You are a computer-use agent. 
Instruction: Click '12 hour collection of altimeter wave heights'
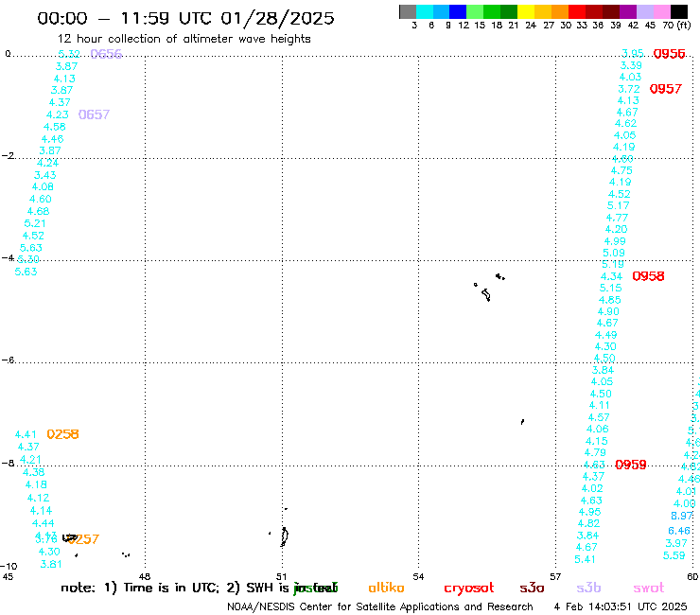[184, 39]
